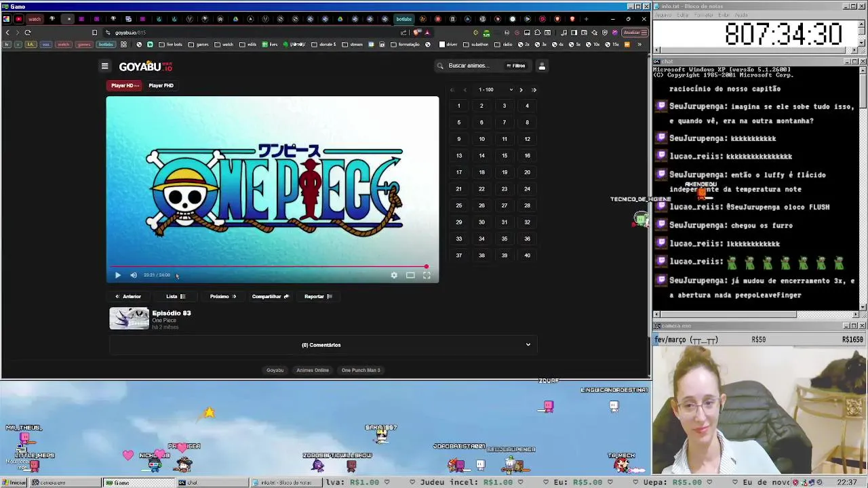Click the chat window horizontal scrollbar
Image resolution: width=868 pixels, height=488 pixels.
tap(756, 314)
